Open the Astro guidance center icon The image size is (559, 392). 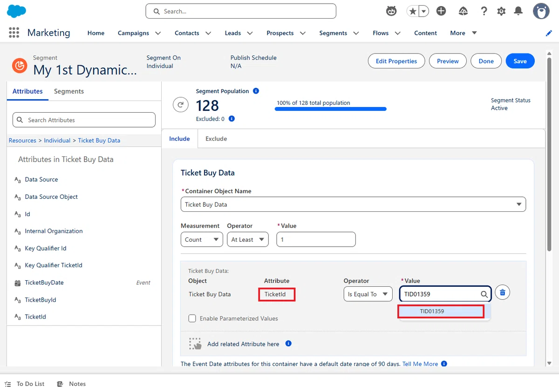pyautogui.click(x=391, y=11)
